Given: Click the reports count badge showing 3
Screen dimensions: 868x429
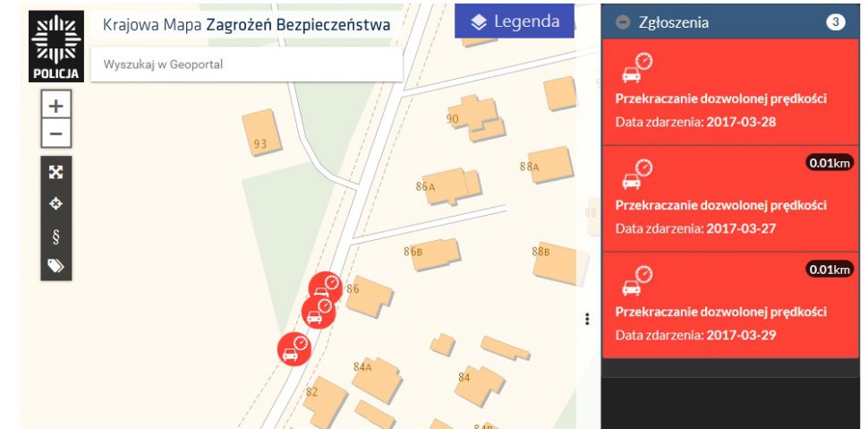Looking at the screenshot, I should 836,22.
